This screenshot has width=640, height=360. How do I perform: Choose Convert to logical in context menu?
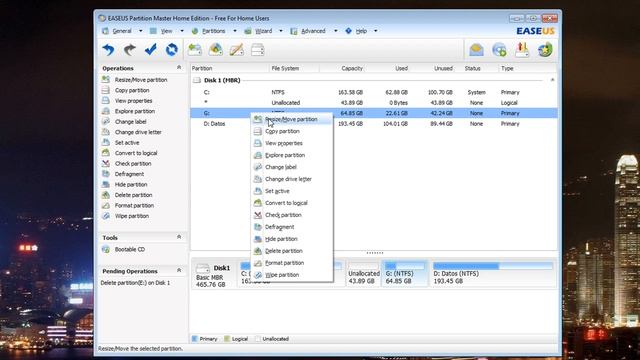pyautogui.click(x=292, y=203)
